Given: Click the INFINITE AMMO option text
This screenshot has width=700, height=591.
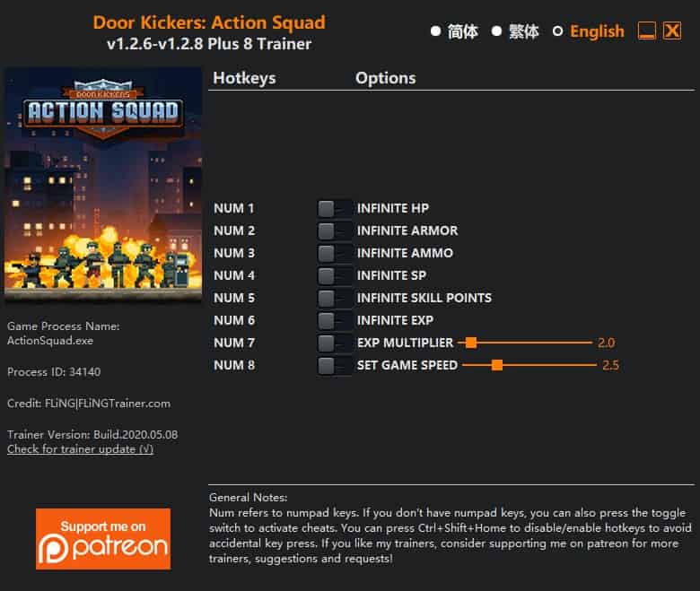Looking at the screenshot, I should tap(405, 253).
